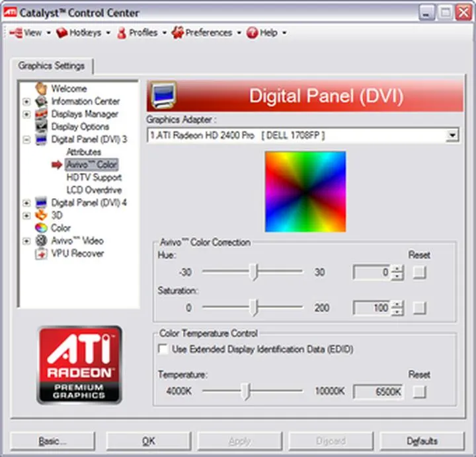Click the Welcome icon in the tree
The image size is (476, 457).
pyautogui.click(x=41, y=88)
